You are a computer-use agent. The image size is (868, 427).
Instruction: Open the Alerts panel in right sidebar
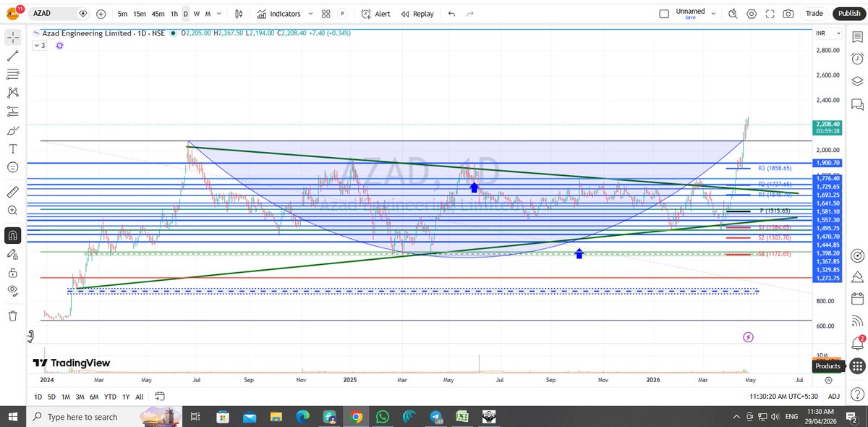[x=856, y=59]
